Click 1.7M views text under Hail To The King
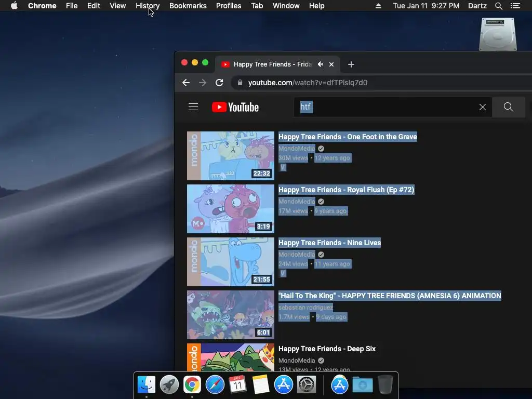This screenshot has height=399, width=532. point(294,316)
